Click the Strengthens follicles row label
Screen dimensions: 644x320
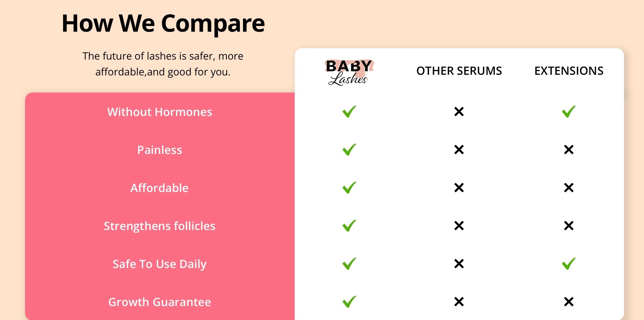pos(160,226)
